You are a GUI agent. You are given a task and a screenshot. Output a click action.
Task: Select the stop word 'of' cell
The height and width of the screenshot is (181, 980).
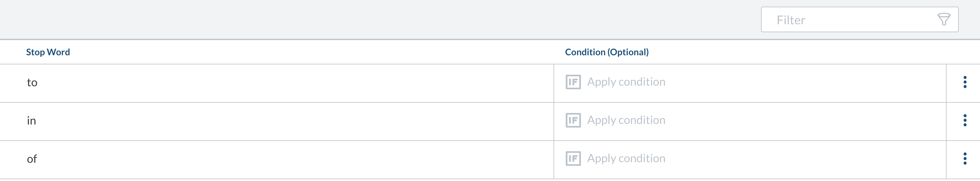276,160
